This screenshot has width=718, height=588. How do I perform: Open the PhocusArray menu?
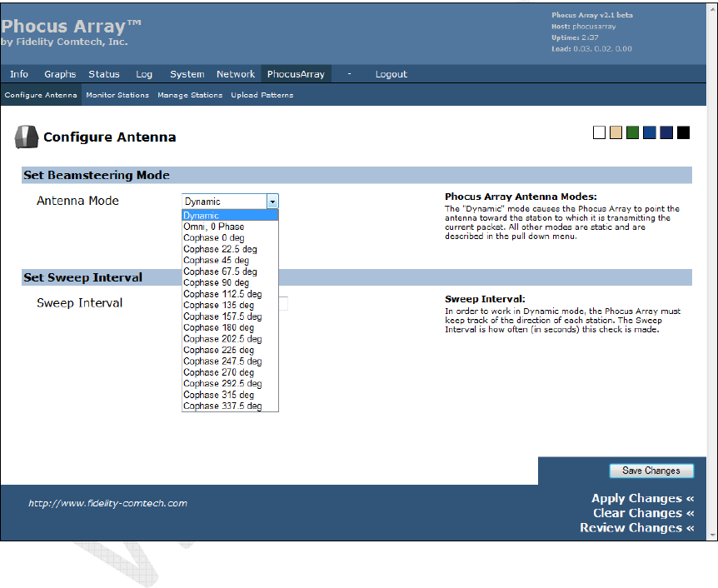(296, 74)
